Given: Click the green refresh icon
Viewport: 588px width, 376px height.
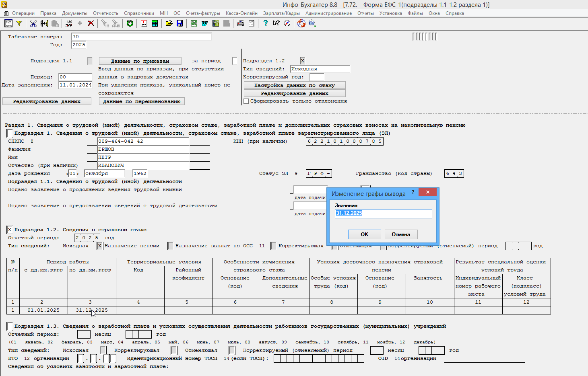Looking at the screenshot, I should pyautogui.click(x=130, y=23).
